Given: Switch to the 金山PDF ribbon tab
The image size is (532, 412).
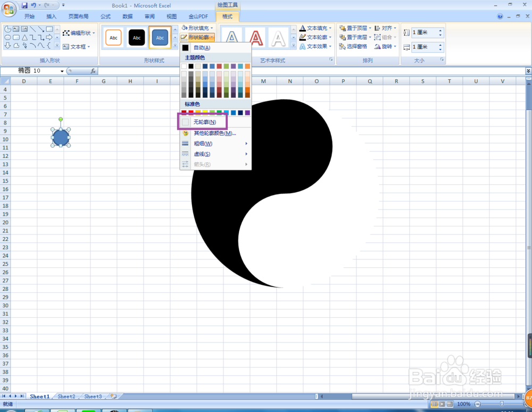Looking at the screenshot, I should 198,16.
